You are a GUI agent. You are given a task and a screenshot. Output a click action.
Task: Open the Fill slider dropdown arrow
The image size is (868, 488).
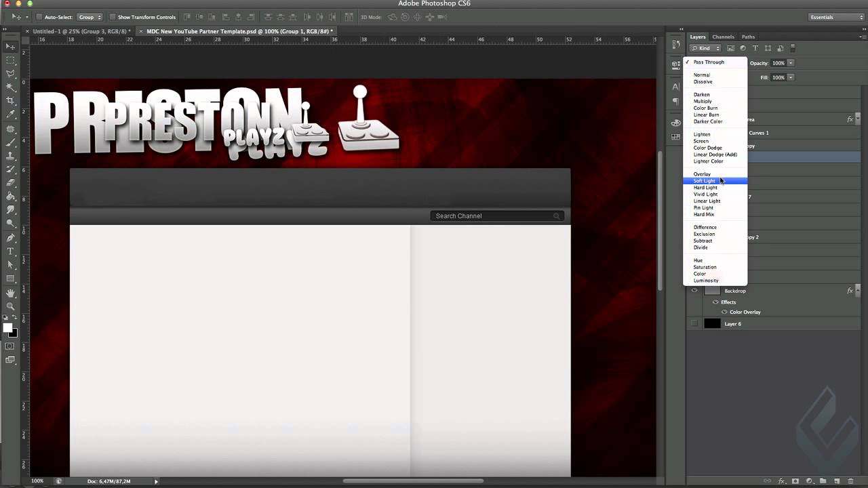coord(791,77)
